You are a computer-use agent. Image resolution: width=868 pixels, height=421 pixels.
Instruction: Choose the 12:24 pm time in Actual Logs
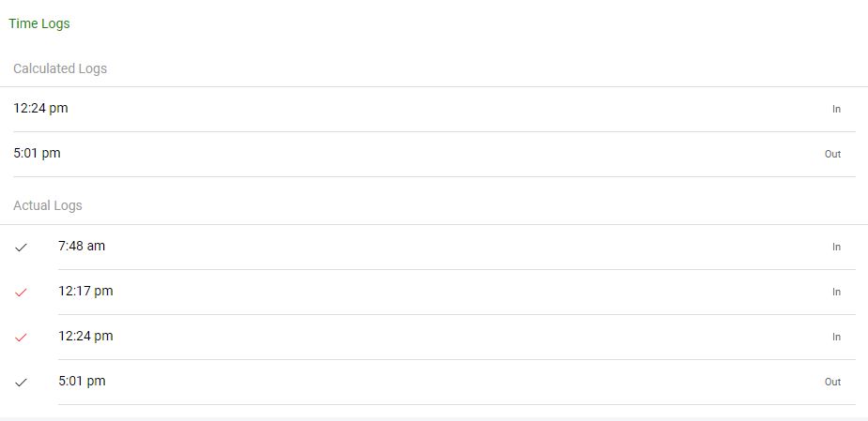(x=85, y=336)
